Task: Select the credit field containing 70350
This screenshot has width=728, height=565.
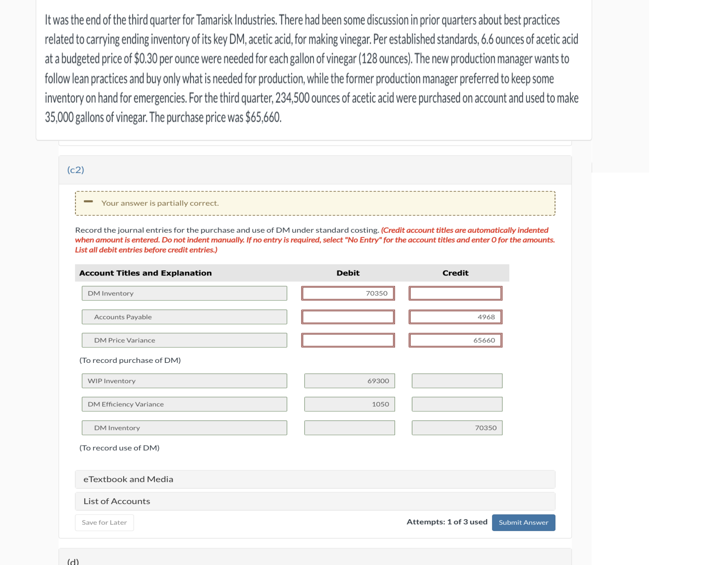Action: coord(457,427)
